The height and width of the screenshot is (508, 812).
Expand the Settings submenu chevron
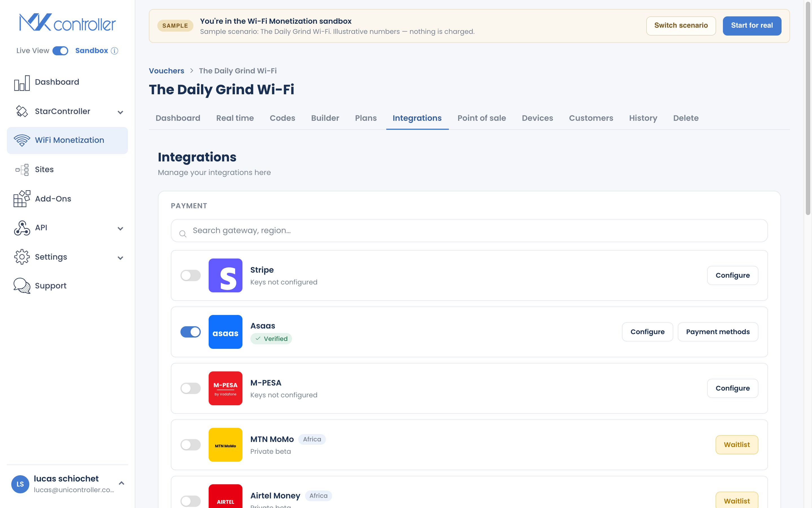[120, 258]
